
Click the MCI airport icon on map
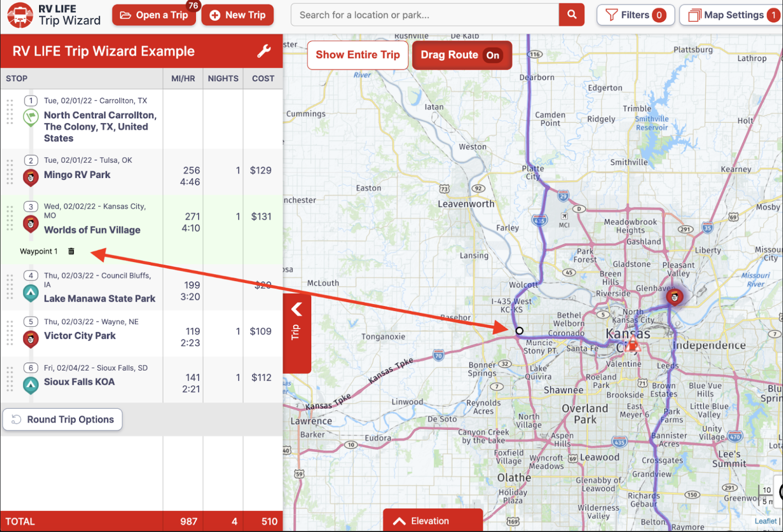[x=564, y=216]
